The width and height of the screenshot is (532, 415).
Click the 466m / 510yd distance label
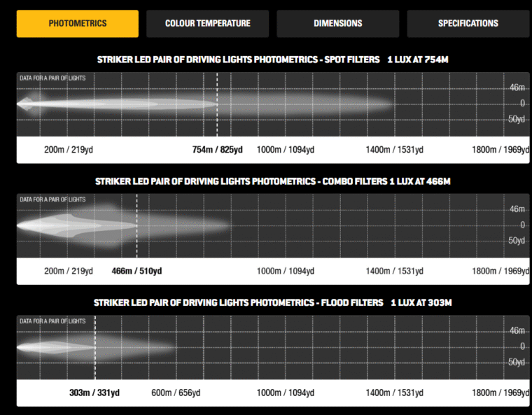[x=136, y=271]
